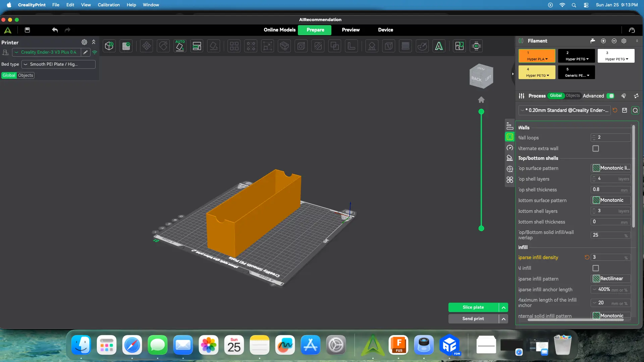Switch Printer panel to Objects
Image resolution: width=644 pixels, height=362 pixels.
[25, 75]
